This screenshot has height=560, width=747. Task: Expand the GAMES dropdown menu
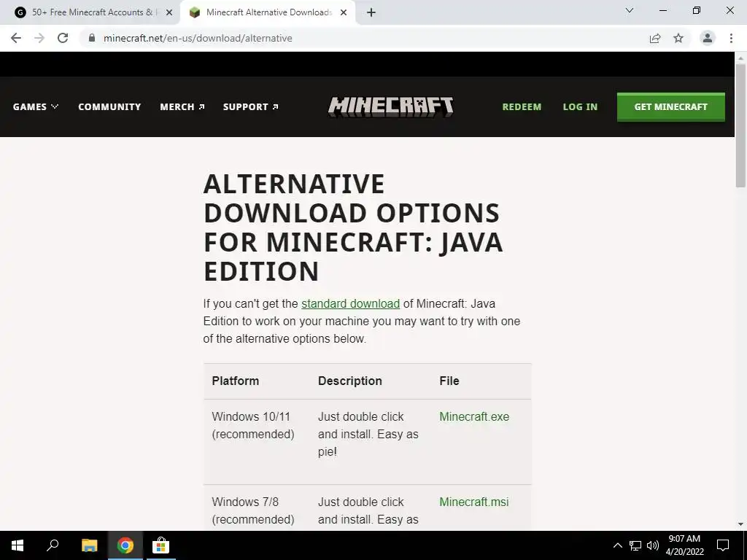point(36,106)
